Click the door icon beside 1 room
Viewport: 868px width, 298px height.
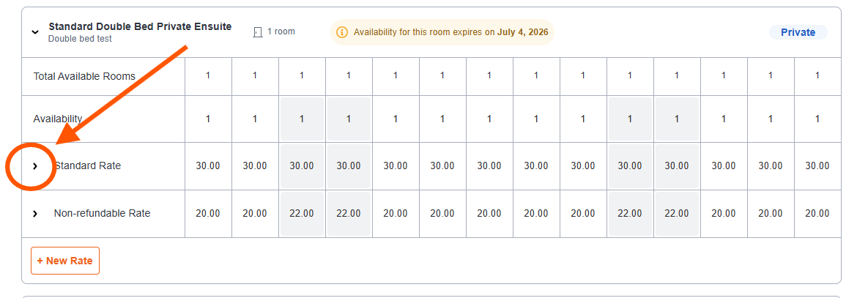(x=257, y=32)
